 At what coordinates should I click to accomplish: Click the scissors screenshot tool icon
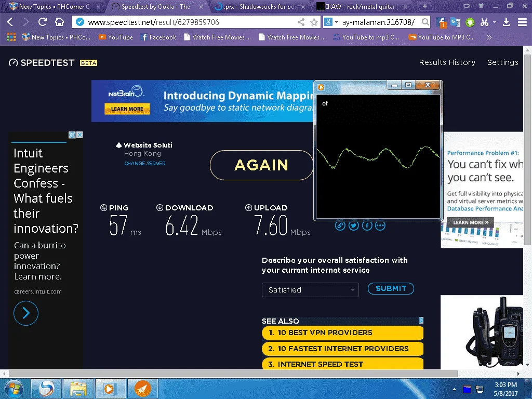[x=484, y=22]
